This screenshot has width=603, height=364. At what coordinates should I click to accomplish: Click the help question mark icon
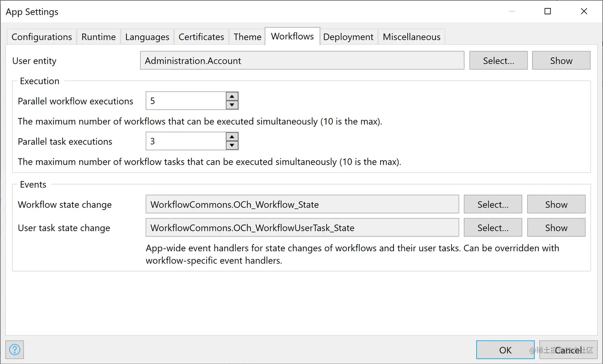(x=15, y=350)
